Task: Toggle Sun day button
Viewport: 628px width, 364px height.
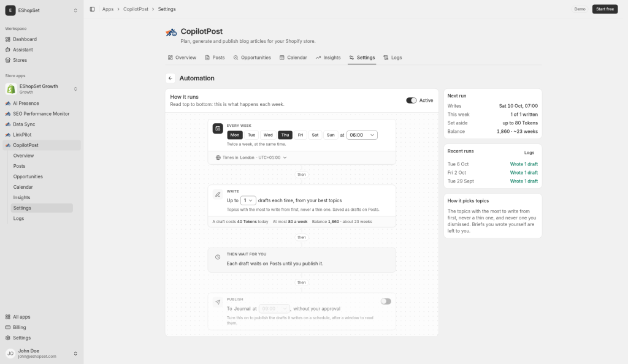Action: click(331, 135)
